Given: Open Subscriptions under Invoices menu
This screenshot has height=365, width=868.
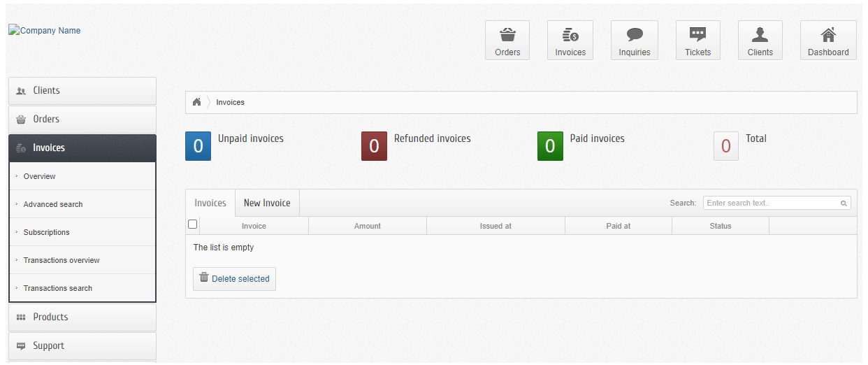Looking at the screenshot, I should coord(47,232).
